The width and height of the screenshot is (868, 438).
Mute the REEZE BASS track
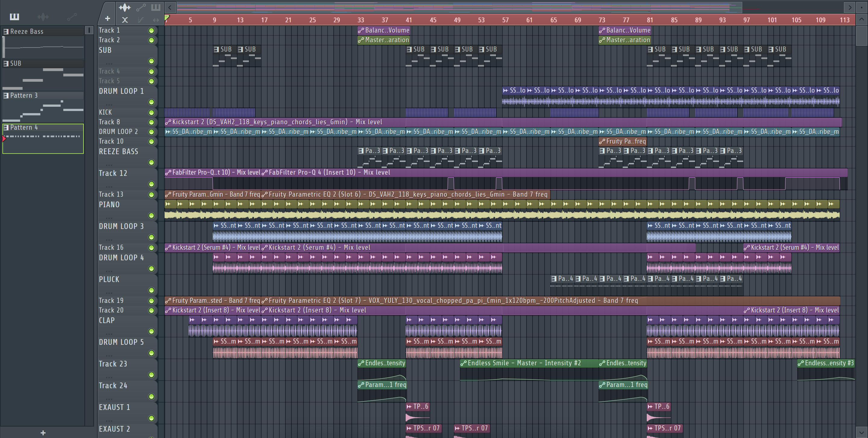[152, 163]
